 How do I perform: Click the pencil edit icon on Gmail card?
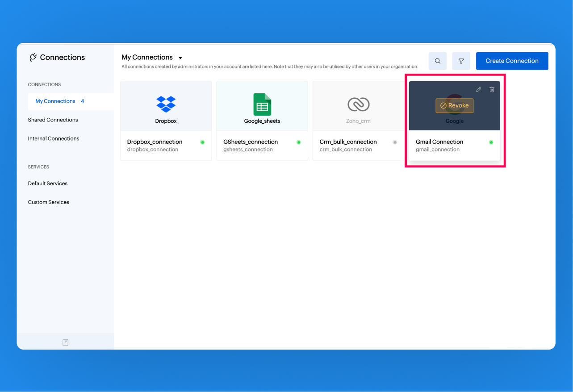coord(479,89)
